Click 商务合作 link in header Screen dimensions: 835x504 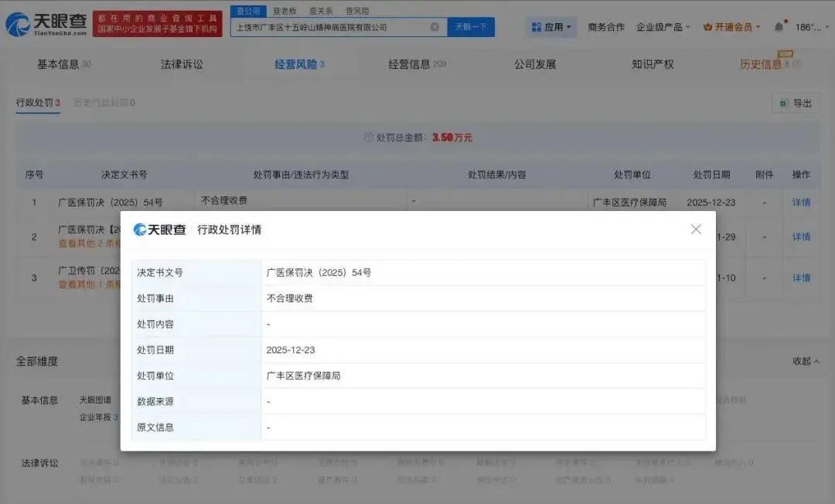click(x=606, y=26)
